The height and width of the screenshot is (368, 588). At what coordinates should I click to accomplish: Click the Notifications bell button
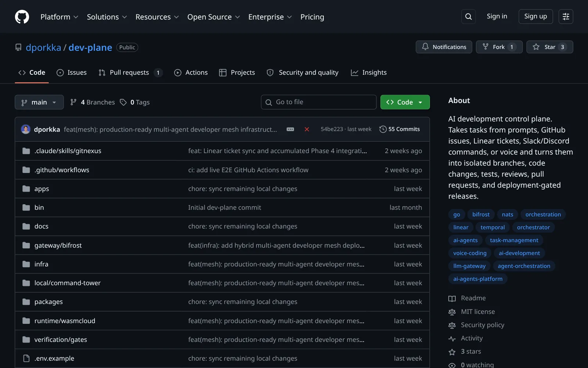[444, 47]
